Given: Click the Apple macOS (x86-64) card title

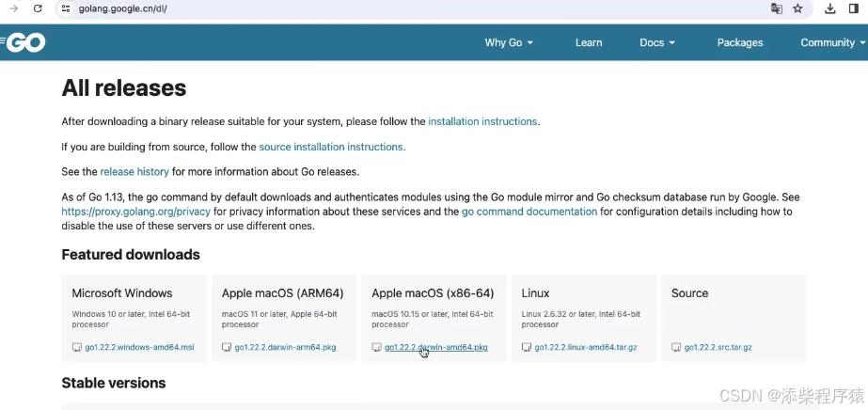Looking at the screenshot, I should (x=433, y=293).
